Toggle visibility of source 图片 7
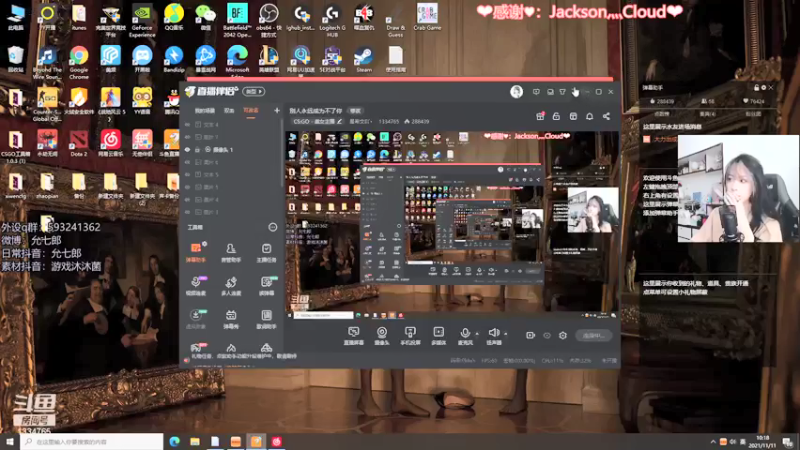Viewport: 800px width, 450px height. pos(187,137)
